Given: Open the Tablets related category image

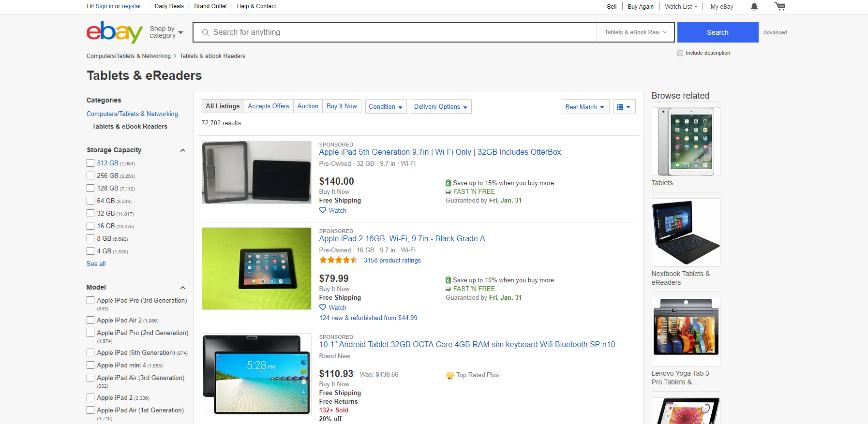Looking at the screenshot, I should 686,142.
